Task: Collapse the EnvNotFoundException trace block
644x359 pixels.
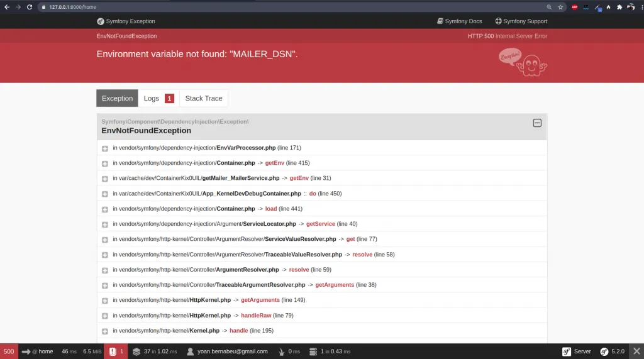Action: [537, 123]
